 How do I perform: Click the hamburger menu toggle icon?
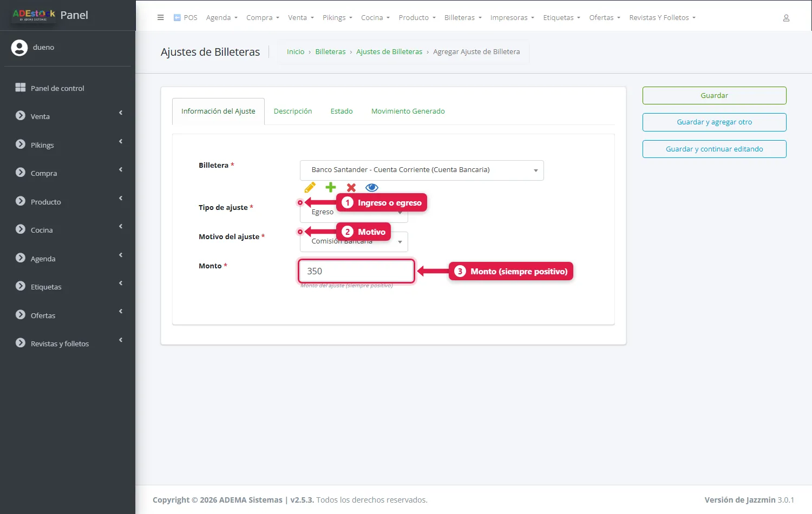[160, 17]
